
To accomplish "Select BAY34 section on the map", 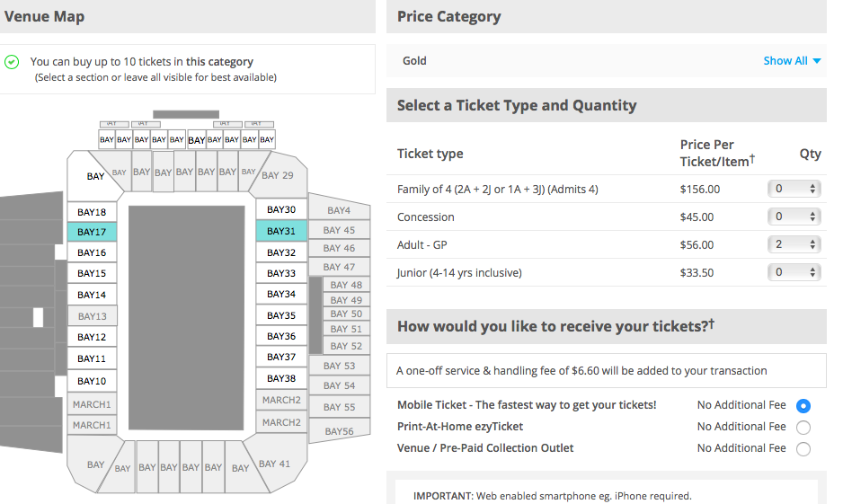I will point(281,294).
